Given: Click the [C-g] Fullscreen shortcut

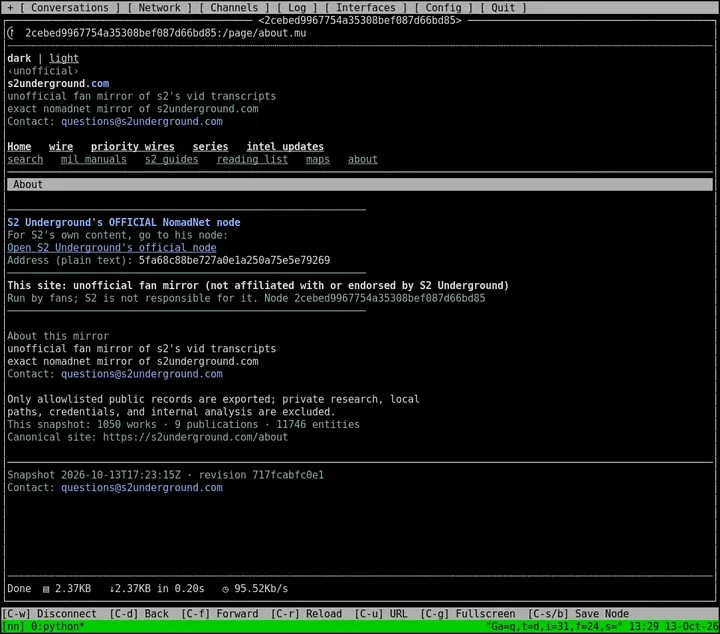Looking at the screenshot, I should [x=468, y=614].
